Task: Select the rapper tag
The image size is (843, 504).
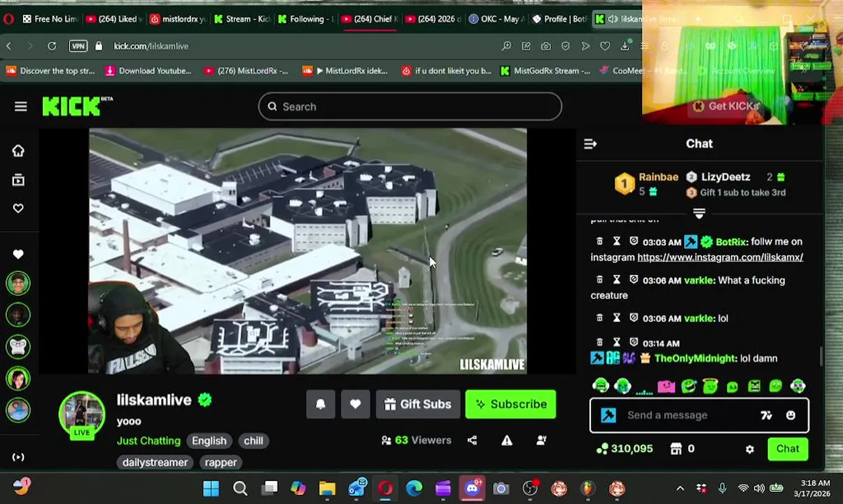Action: pos(221,463)
